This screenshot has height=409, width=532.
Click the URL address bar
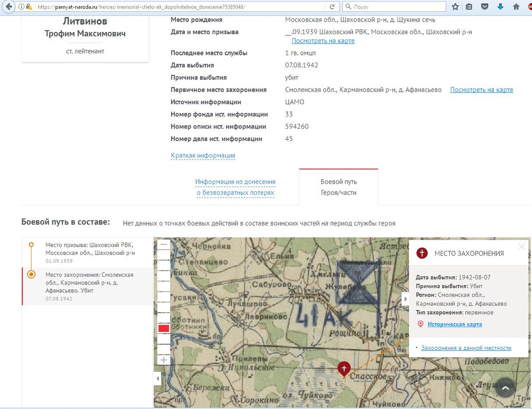point(182,7)
